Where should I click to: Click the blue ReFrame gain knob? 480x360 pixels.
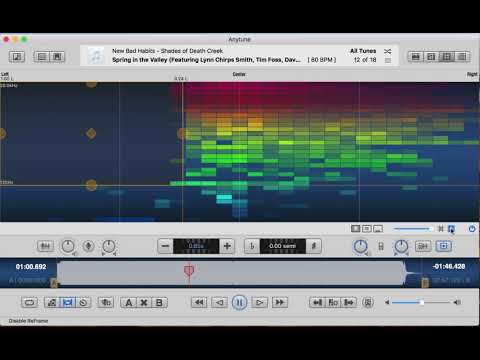tap(360, 246)
